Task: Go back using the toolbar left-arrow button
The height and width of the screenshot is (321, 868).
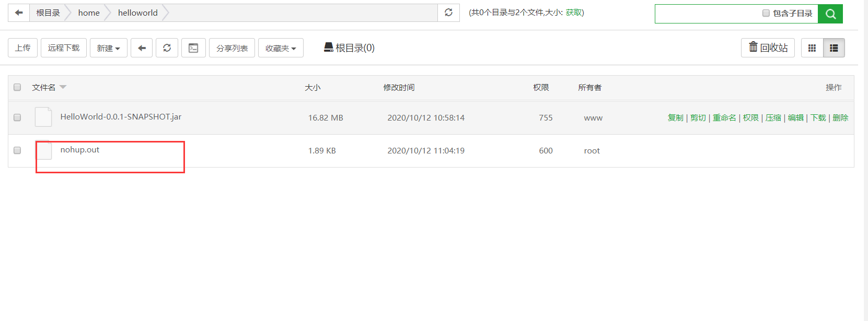Action: (142, 48)
